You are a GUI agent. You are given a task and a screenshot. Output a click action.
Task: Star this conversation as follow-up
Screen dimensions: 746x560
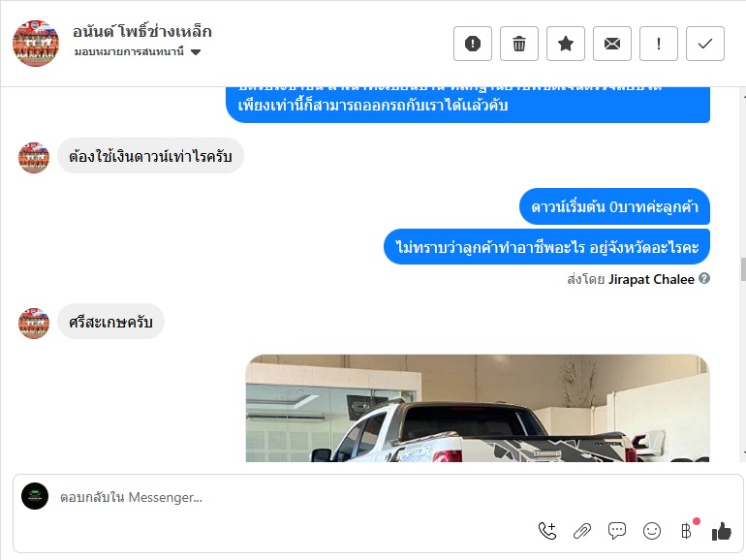coord(566,44)
